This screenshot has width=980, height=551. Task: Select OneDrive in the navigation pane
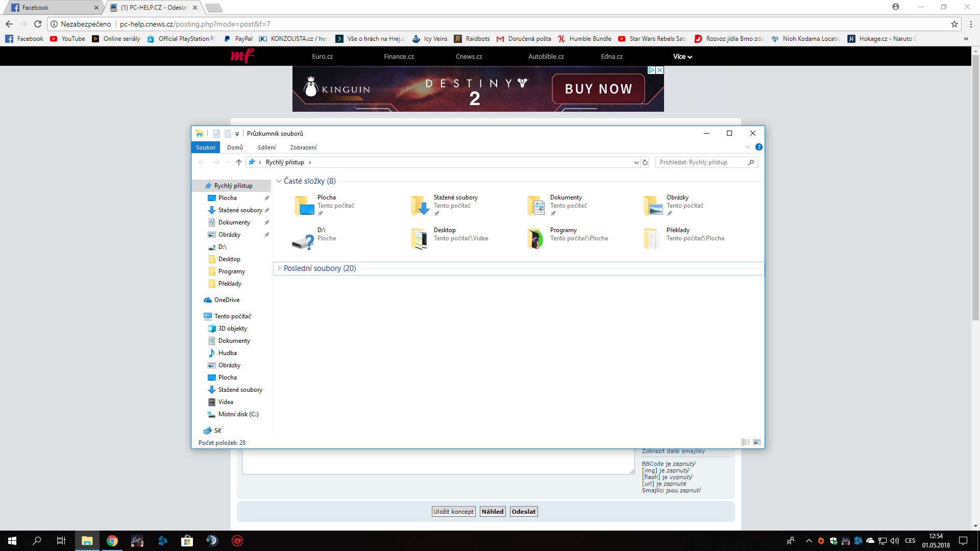click(x=227, y=300)
